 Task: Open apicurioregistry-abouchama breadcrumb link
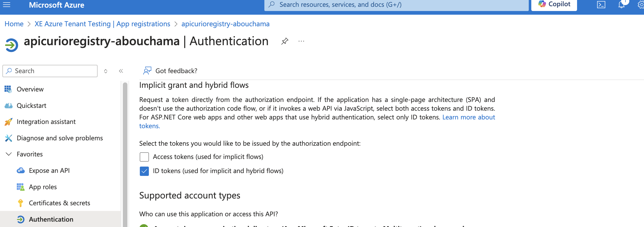pos(225,24)
